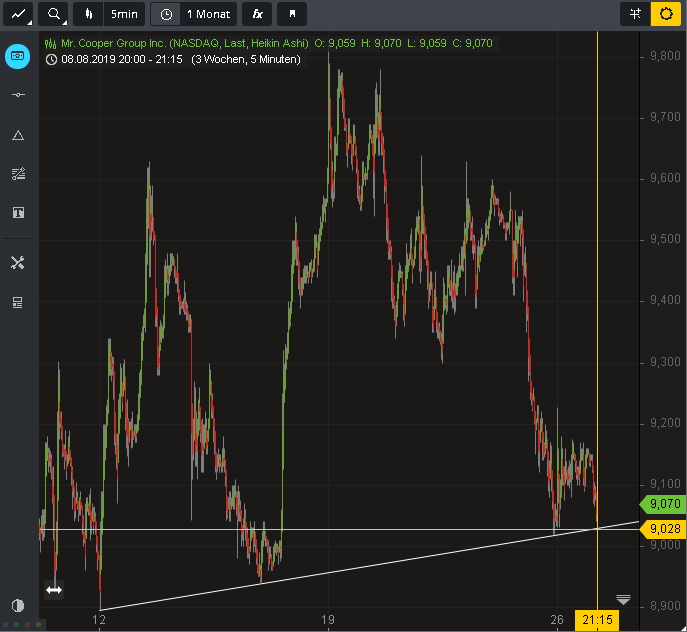Select the horizontal line drawing tool
687x632 pixels.
pyautogui.click(x=18, y=95)
